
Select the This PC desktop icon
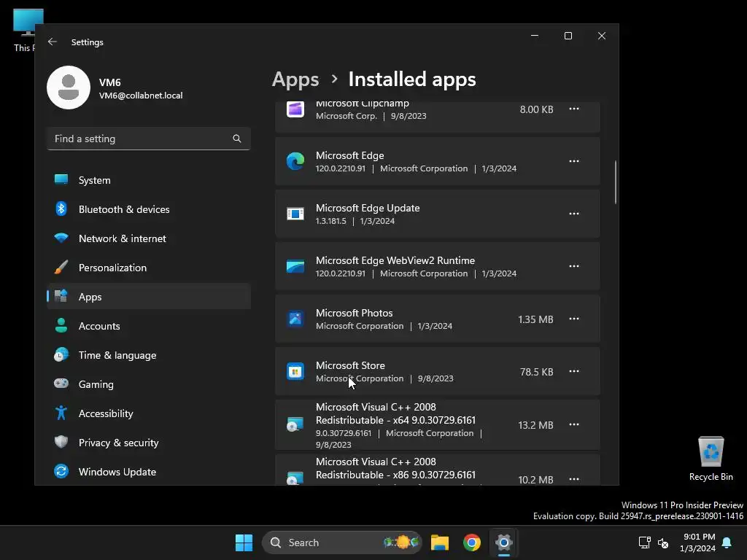point(23,30)
